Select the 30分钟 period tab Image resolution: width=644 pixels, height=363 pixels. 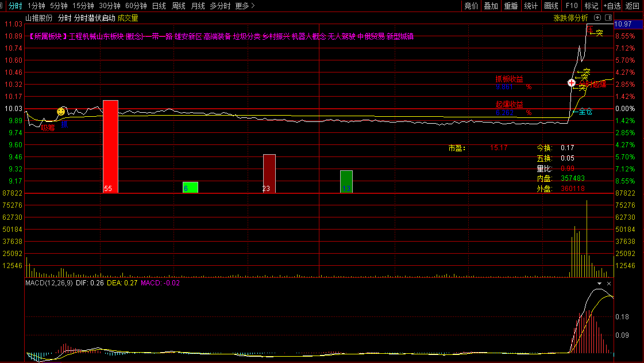110,6
